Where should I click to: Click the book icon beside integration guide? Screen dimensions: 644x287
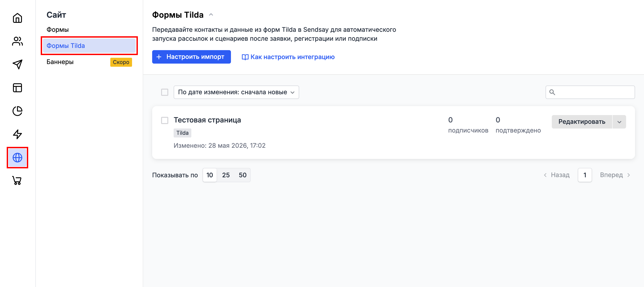pos(245,57)
